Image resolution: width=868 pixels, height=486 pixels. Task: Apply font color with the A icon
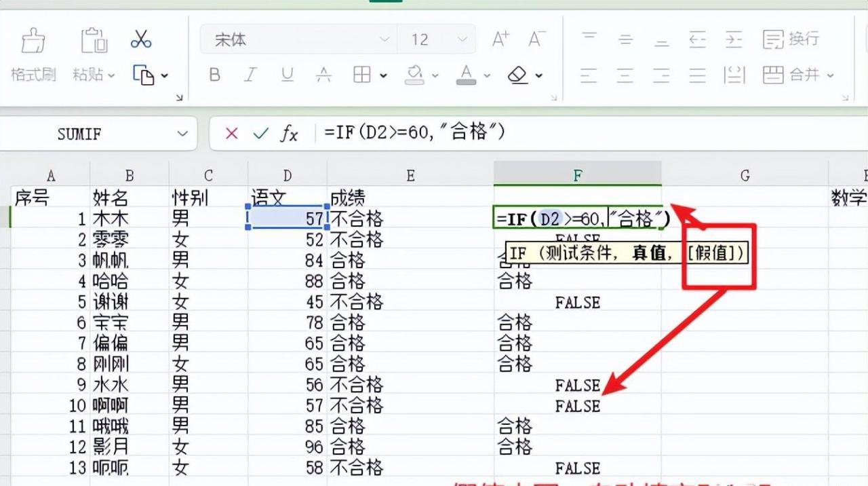tap(466, 75)
